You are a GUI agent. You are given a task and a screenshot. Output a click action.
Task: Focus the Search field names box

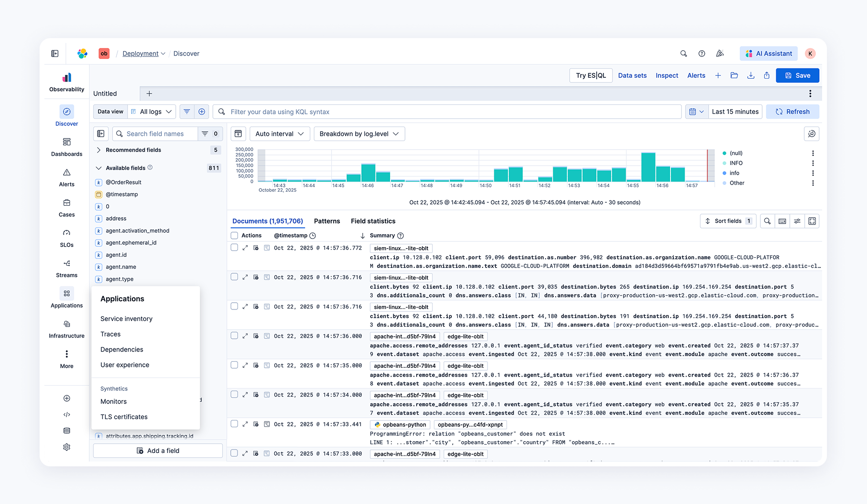155,134
